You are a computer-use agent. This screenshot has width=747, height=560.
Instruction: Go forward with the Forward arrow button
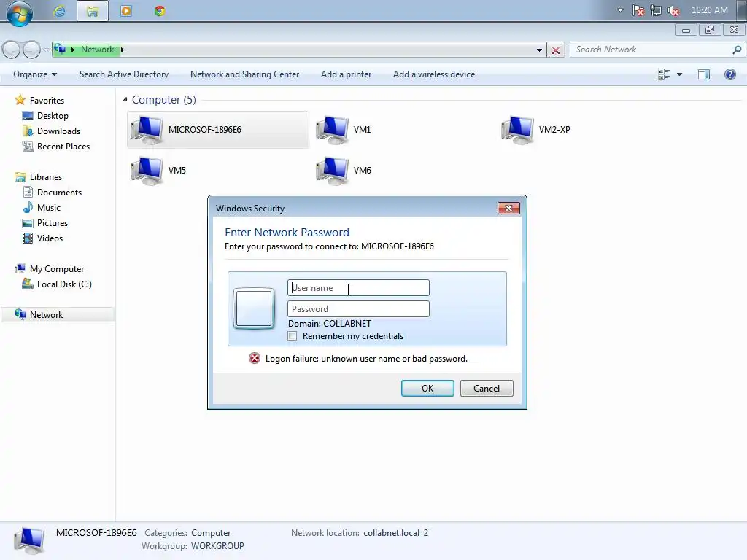point(31,50)
